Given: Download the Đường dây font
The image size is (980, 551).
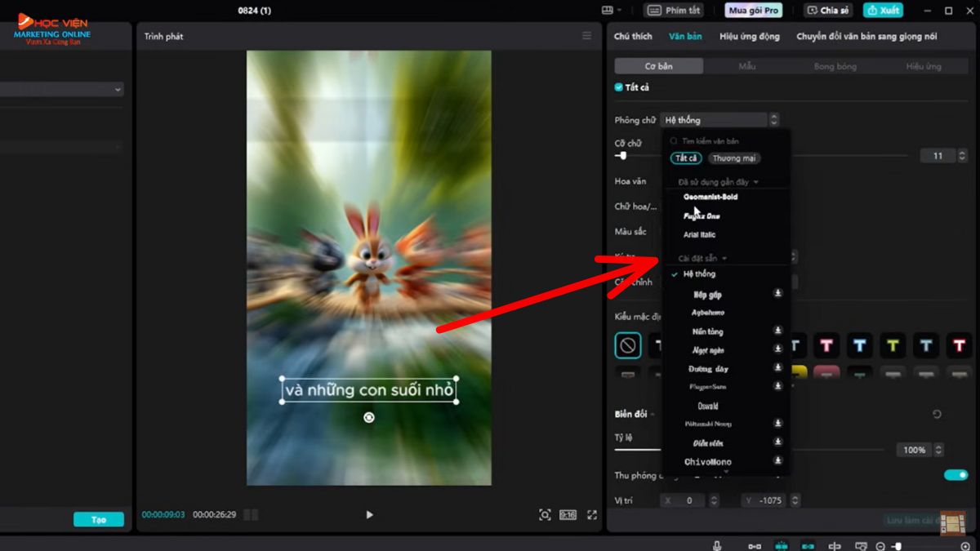Looking at the screenshot, I should pos(778,368).
